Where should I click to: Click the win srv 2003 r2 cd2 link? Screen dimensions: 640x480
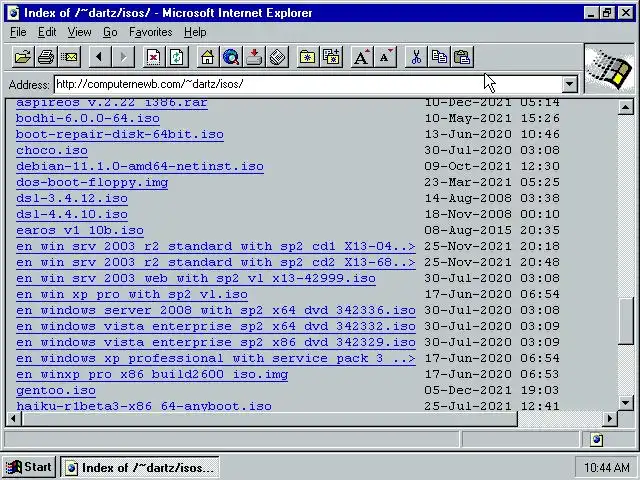(216, 262)
